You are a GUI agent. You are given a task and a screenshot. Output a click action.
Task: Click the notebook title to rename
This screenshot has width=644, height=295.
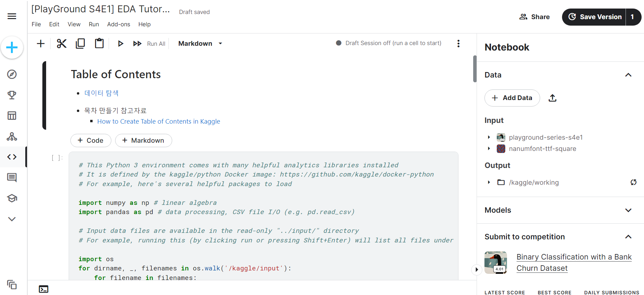(x=101, y=9)
